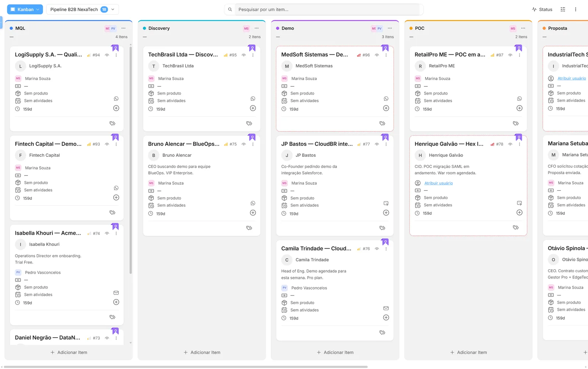This screenshot has height=369, width=588.
Task: Add activity with plus icon on LogiSupply card
Action: click(116, 108)
